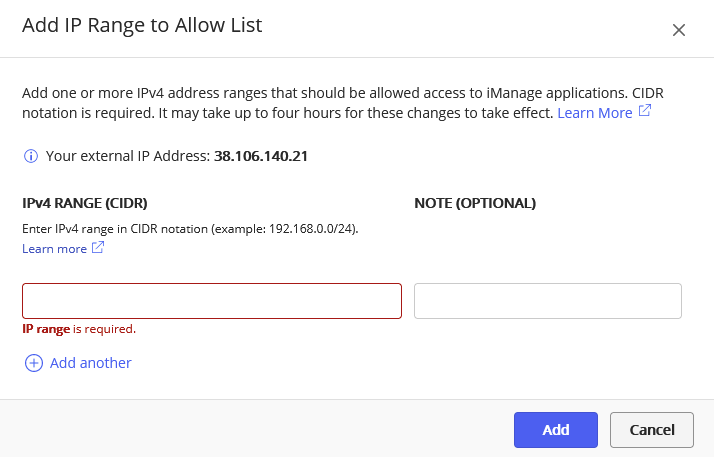Click the info icon near external IP

coord(31,156)
